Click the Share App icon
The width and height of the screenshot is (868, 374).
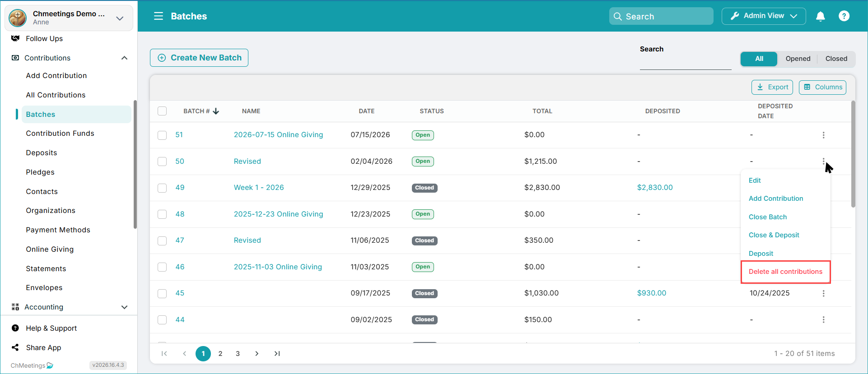[15, 347]
